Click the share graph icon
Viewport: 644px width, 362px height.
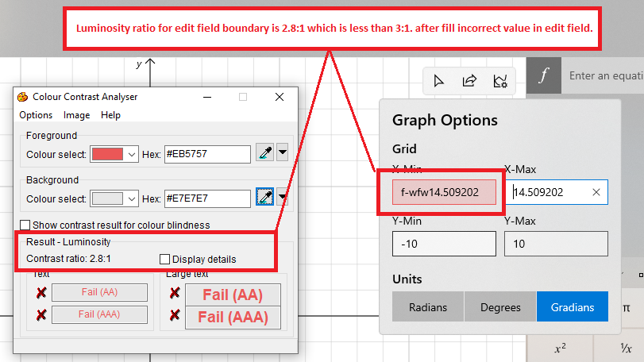pyautogui.click(x=469, y=81)
